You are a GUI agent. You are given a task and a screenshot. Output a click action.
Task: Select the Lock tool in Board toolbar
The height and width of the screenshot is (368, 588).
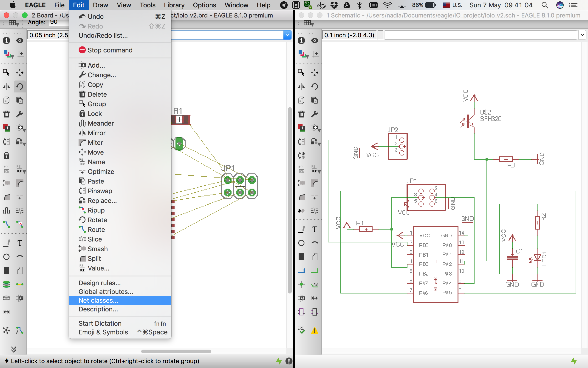click(7, 155)
